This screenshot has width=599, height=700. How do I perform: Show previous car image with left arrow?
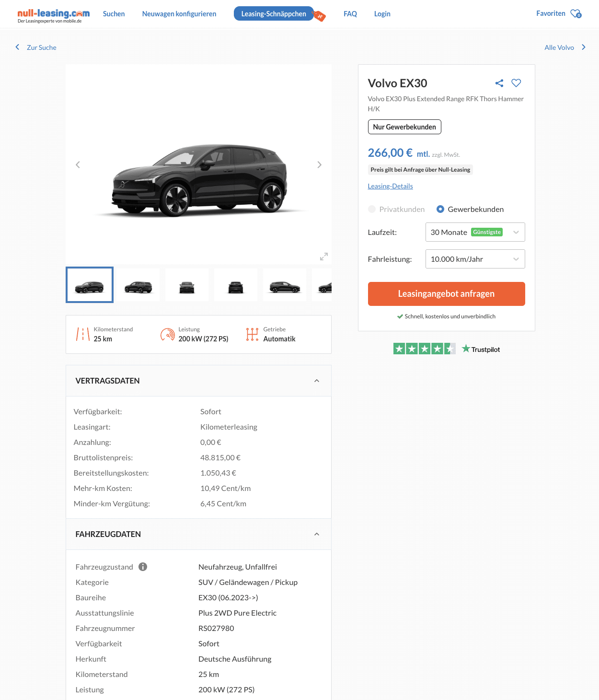coord(78,164)
